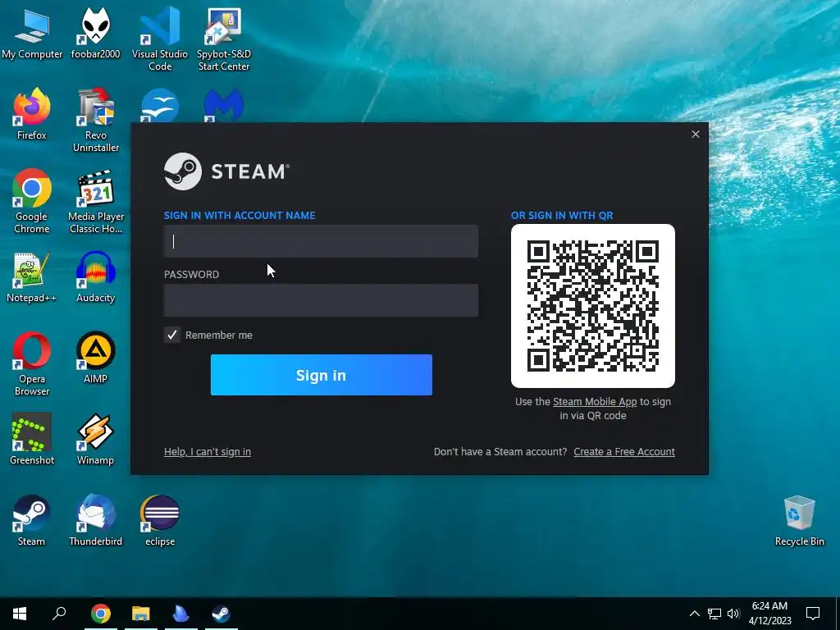Select Greenshot desktop icon
This screenshot has height=630, width=840.
coord(32,440)
